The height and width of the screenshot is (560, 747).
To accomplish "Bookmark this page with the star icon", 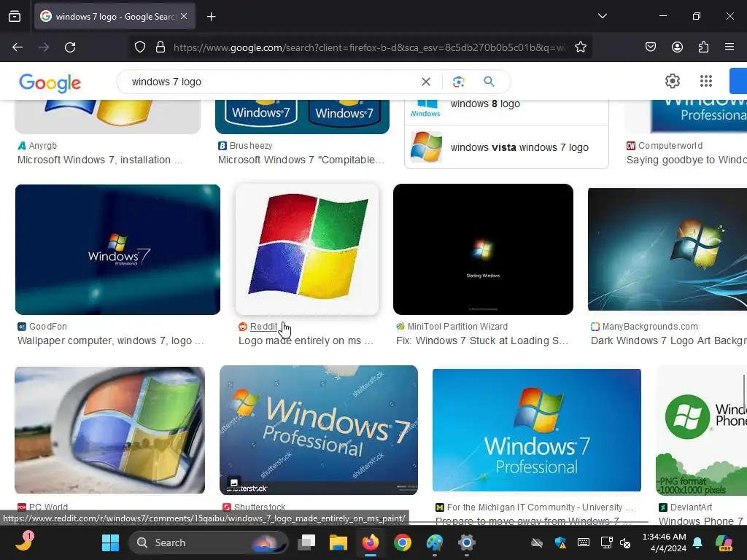I will point(580,47).
